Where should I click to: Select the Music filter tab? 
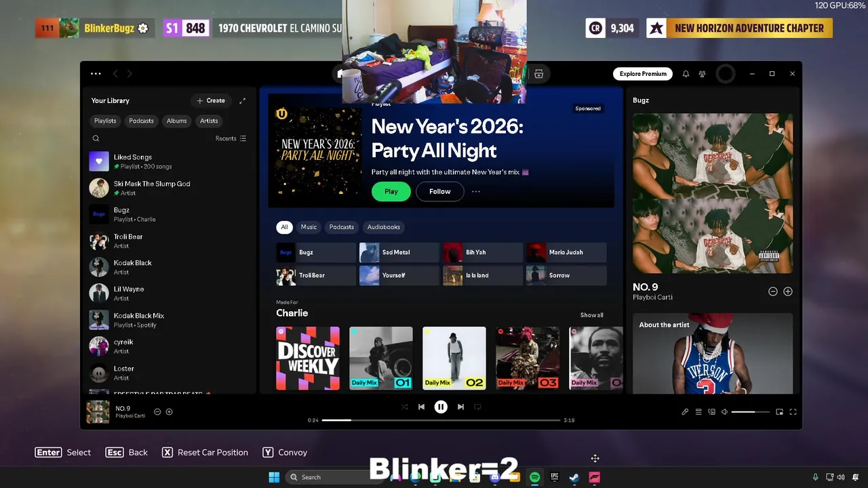pos(309,227)
